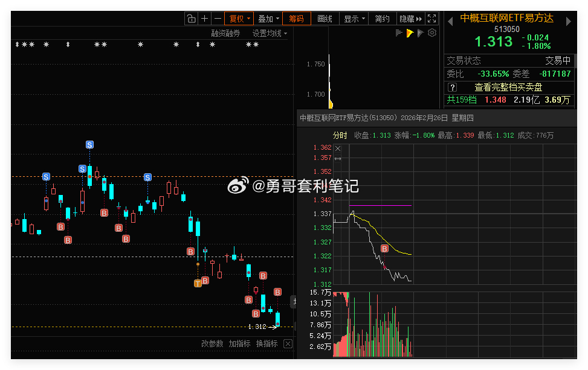This screenshot has height=370, width=588.
Task: Zoom in the K-line with plus icon
Action: (x=205, y=19)
